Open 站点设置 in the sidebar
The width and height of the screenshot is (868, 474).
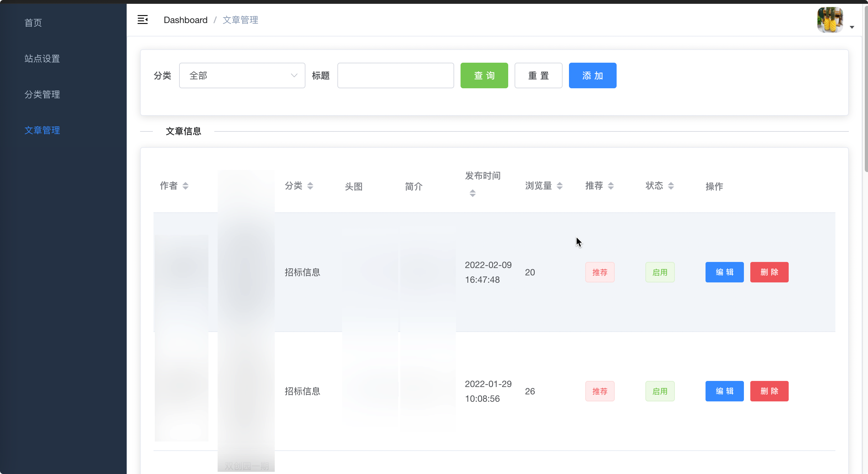42,59
